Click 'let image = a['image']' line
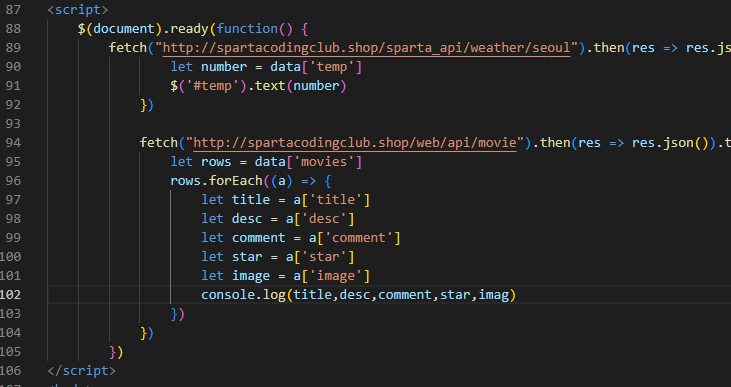 [285, 276]
